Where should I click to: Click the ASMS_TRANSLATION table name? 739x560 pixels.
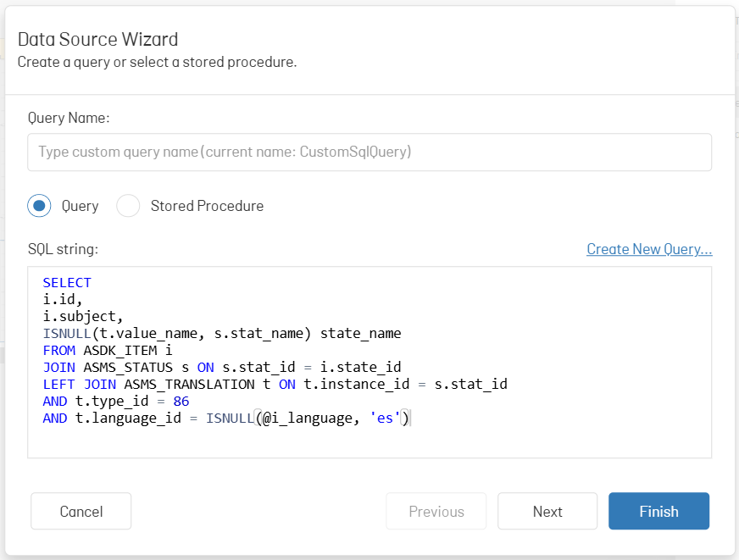point(190,385)
